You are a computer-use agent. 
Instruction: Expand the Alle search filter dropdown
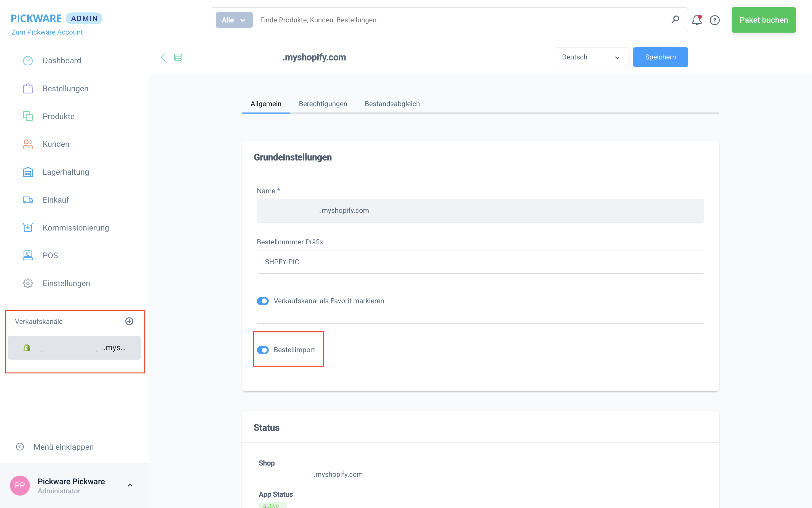point(234,20)
